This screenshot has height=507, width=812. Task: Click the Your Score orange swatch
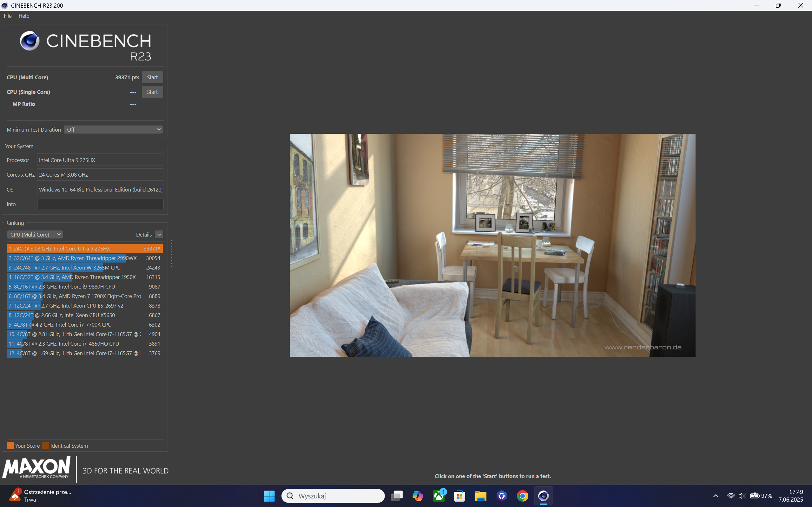click(10, 445)
